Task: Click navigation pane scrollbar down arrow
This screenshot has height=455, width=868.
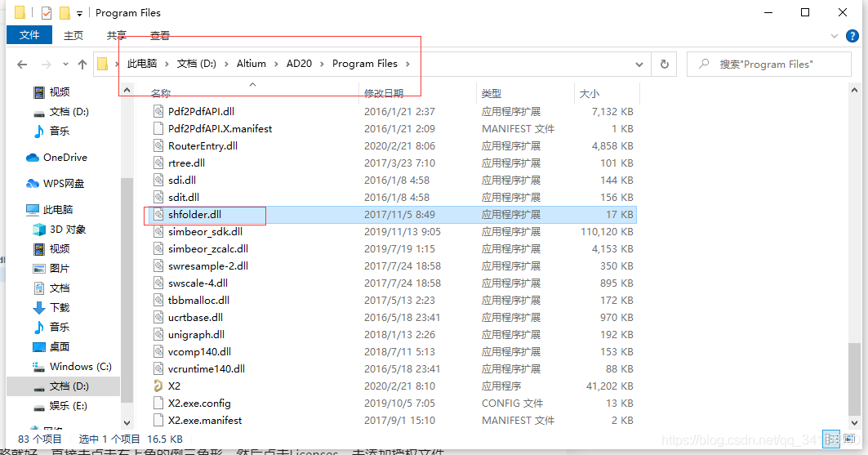Action: [127, 423]
